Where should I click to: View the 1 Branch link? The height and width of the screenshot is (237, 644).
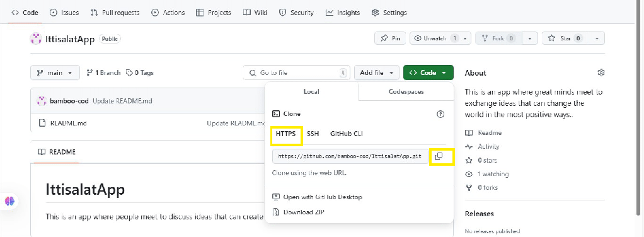coord(103,72)
